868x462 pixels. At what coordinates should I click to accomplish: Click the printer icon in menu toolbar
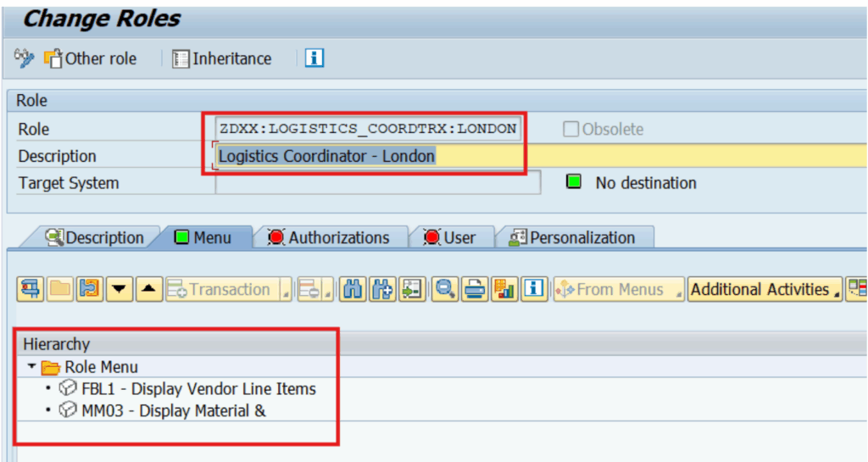tap(475, 289)
